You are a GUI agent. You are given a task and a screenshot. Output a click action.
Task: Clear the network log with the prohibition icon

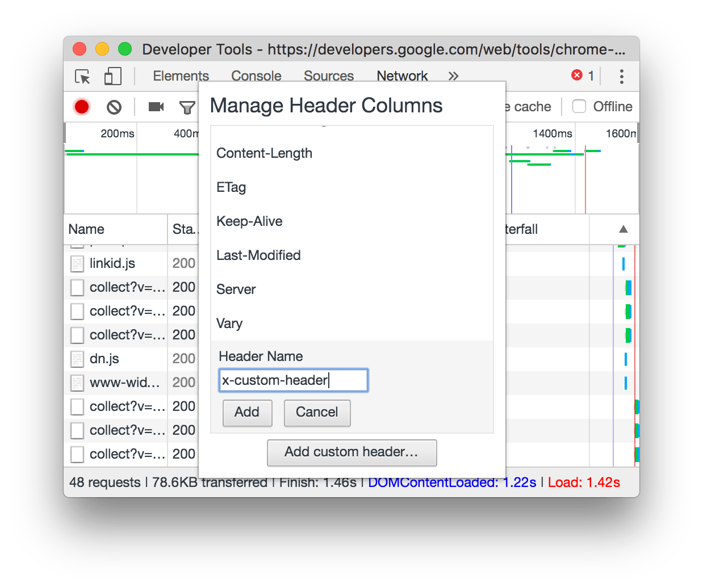(114, 107)
